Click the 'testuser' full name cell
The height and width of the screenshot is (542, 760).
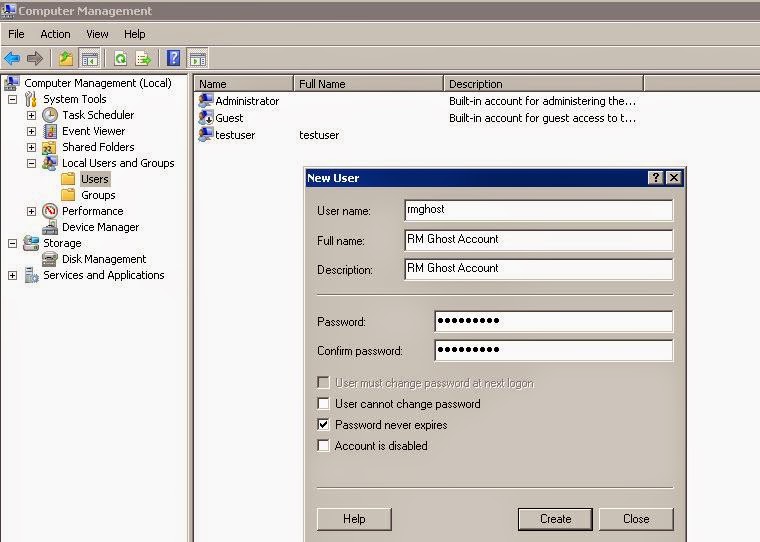coord(319,135)
